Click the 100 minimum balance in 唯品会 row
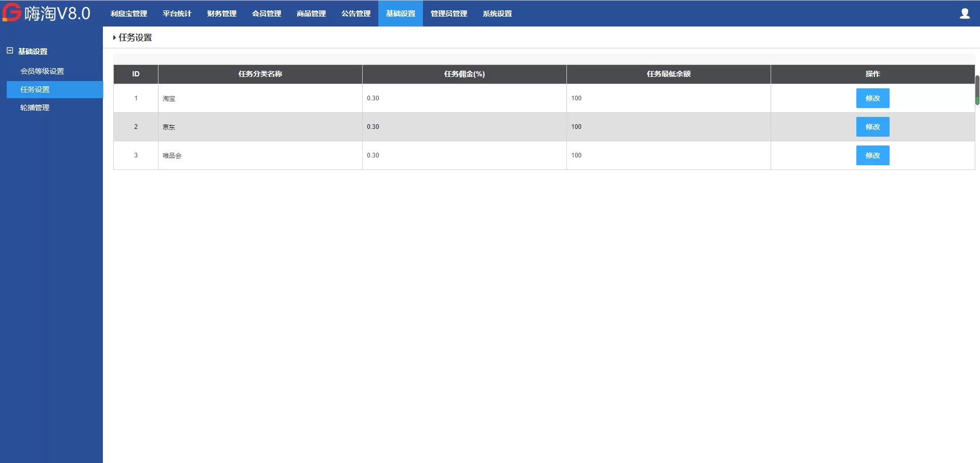980x463 pixels. coord(576,155)
